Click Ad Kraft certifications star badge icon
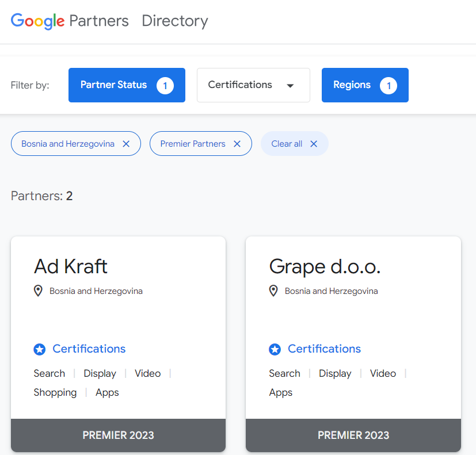The width and height of the screenshot is (476, 455). point(39,349)
